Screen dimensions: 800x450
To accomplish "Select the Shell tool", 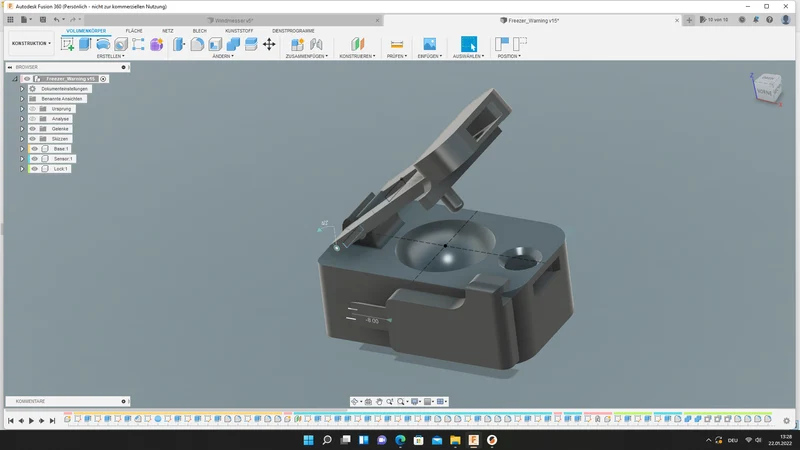I will 215,44.
